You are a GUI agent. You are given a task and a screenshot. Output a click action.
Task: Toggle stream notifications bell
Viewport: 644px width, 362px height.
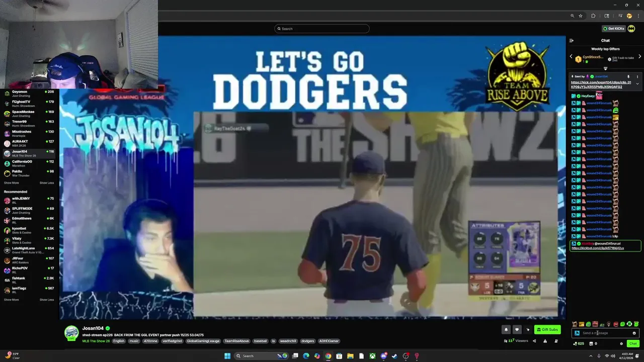[506, 330]
